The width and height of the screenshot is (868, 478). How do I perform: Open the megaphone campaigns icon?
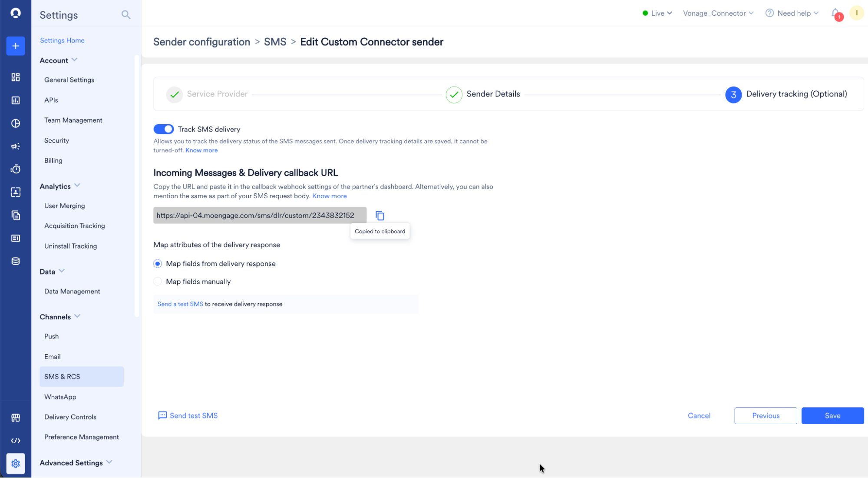(x=16, y=146)
